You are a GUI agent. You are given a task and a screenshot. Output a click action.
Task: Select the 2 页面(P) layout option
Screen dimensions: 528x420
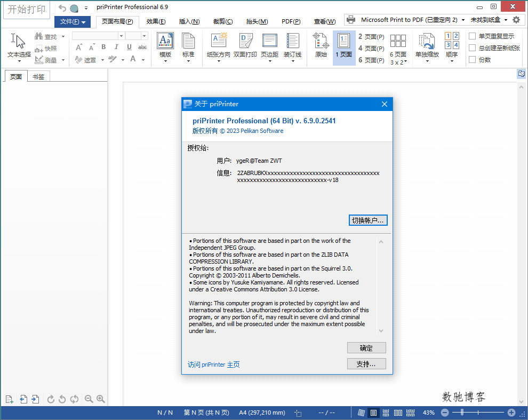coord(371,37)
